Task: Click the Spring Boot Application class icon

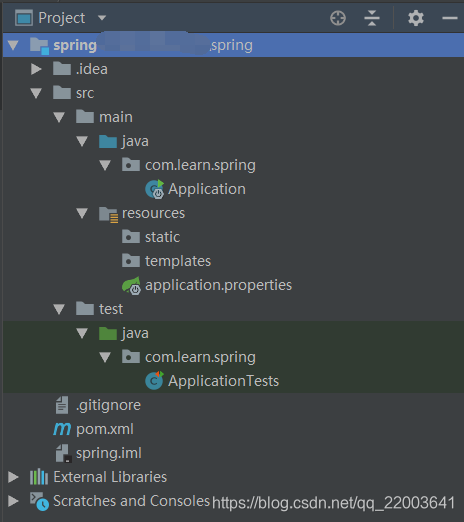Action: coord(155,189)
